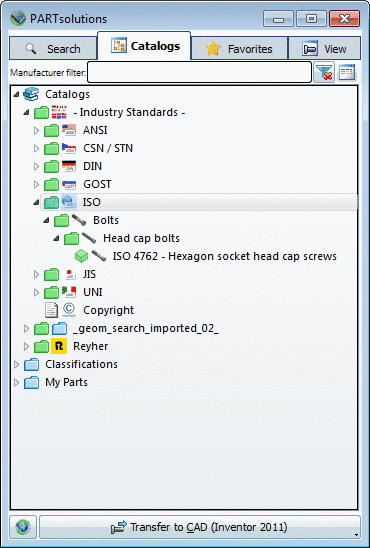Select the Reyher catalog entry

coord(90,346)
